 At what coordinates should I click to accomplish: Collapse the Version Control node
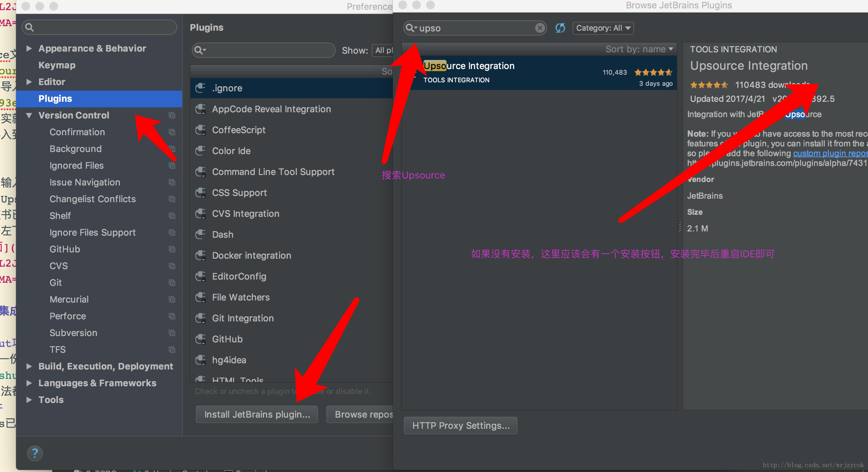pyautogui.click(x=29, y=115)
